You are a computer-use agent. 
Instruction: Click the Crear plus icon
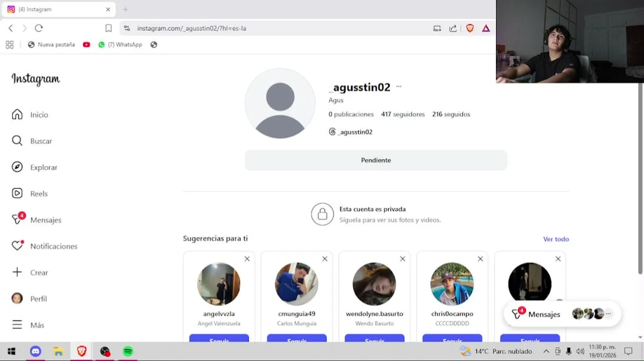(17, 272)
